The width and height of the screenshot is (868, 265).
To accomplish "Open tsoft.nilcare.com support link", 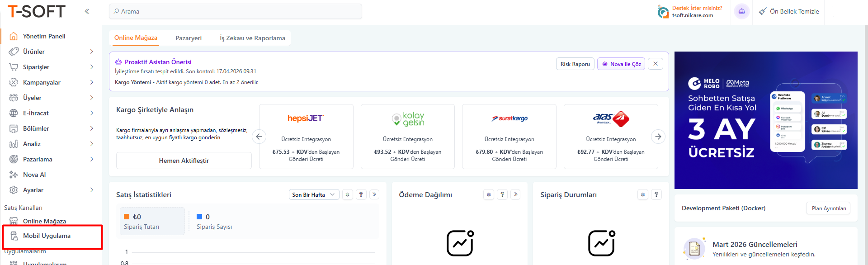I will pos(693,15).
